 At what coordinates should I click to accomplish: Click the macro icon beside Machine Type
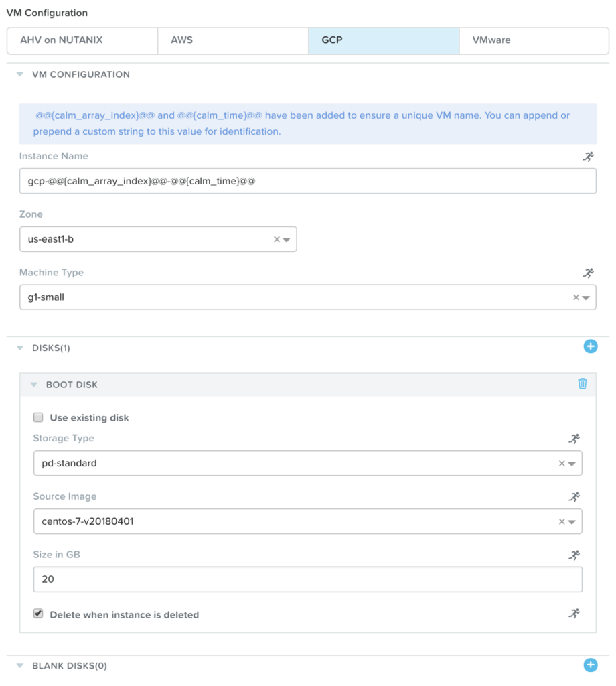[588, 273]
